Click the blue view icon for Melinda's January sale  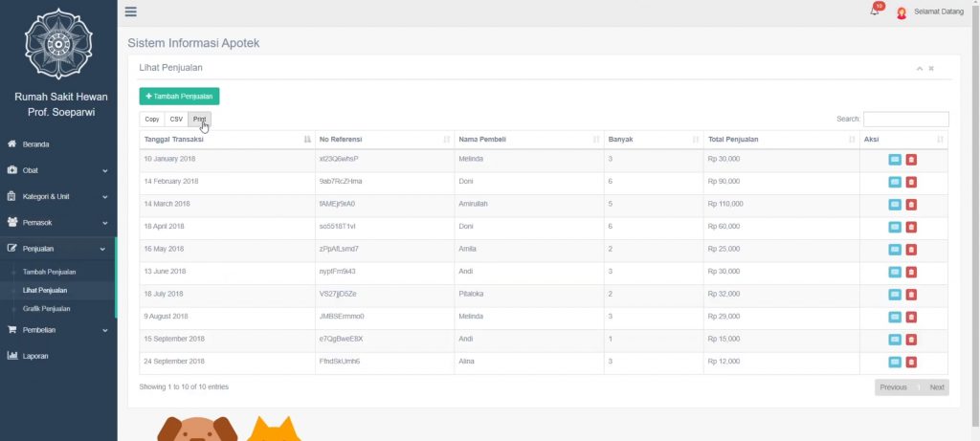[895, 159]
